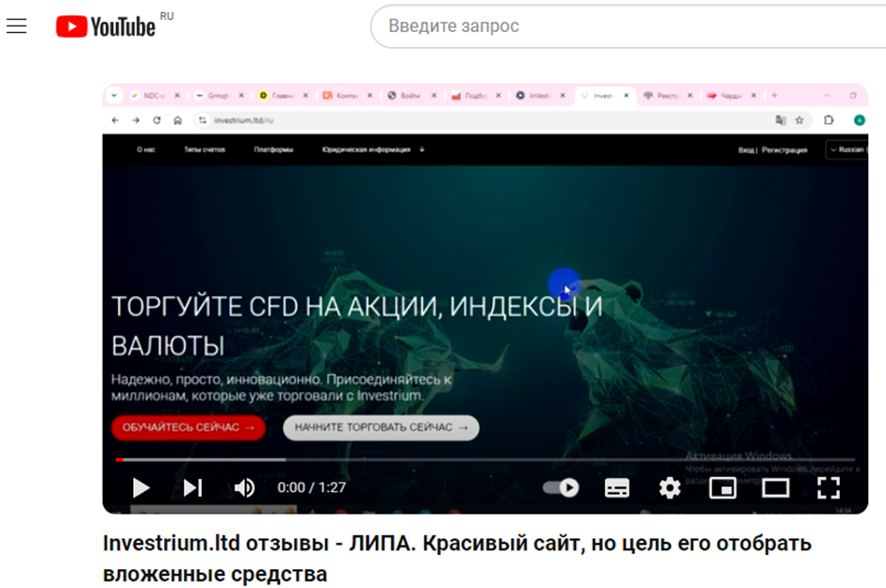This screenshot has height=588, width=886.
Task: Close the 'NDC' tab in the recorded browser
Action: [x=177, y=95]
